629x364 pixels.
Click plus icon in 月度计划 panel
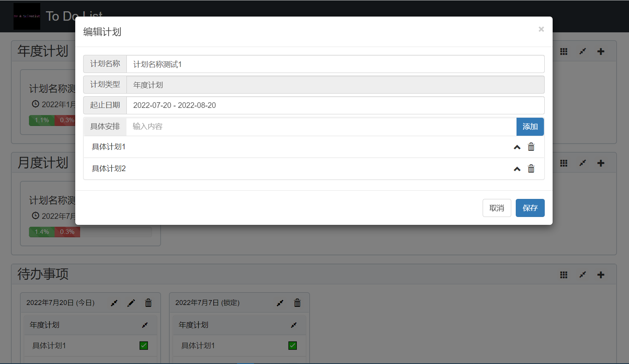click(600, 163)
